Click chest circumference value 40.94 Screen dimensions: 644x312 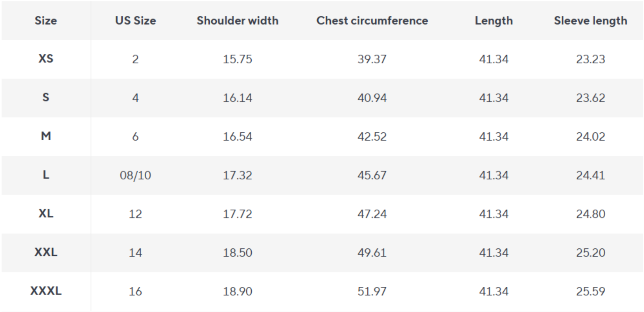(x=372, y=98)
